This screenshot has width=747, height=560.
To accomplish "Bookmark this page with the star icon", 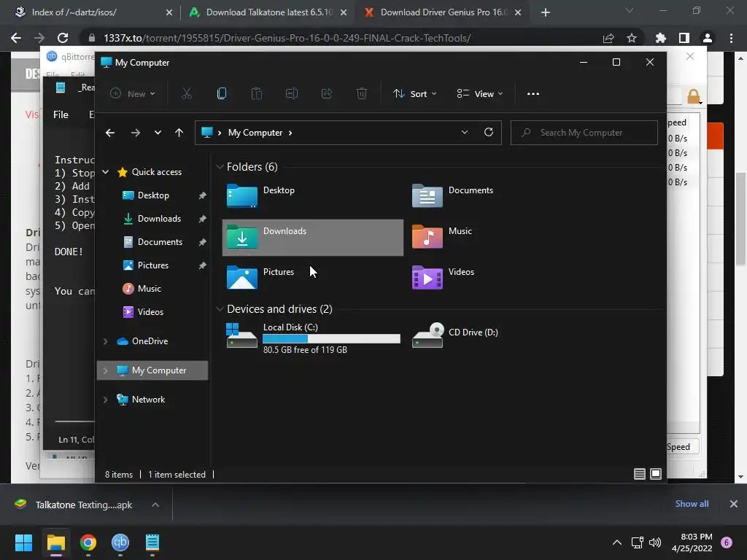I will click(x=632, y=38).
